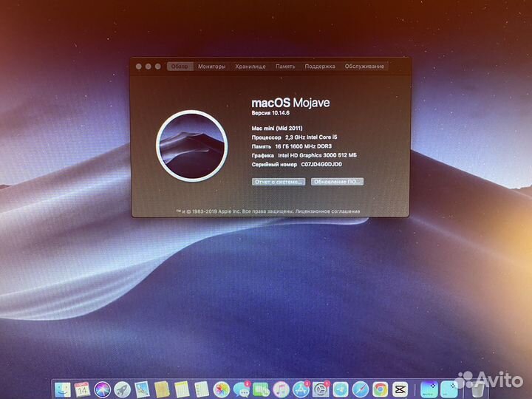Click processor value 2,3 GHz Intel Core i5
This screenshot has width=532, height=399.
(311, 137)
